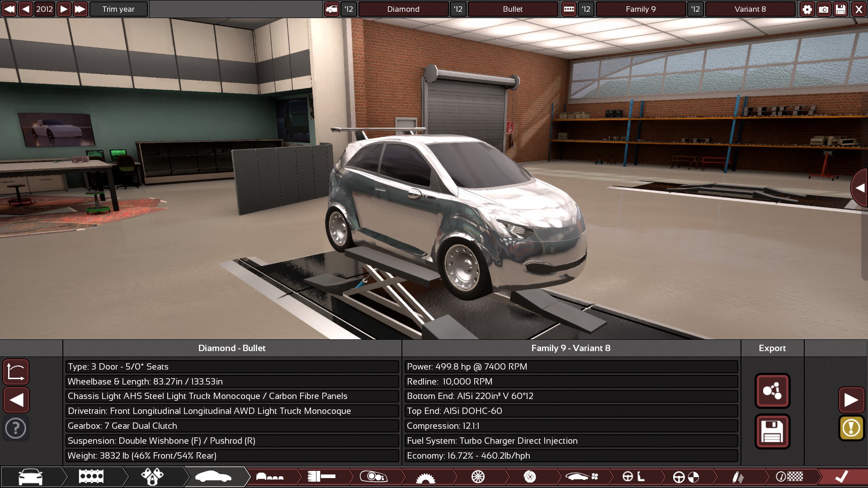Open the suspension spring tab
This screenshot has height=488, width=868.
(x=738, y=477)
